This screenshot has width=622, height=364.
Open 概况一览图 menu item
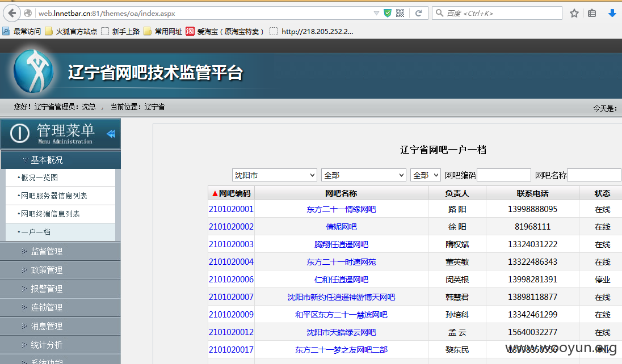click(60, 177)
